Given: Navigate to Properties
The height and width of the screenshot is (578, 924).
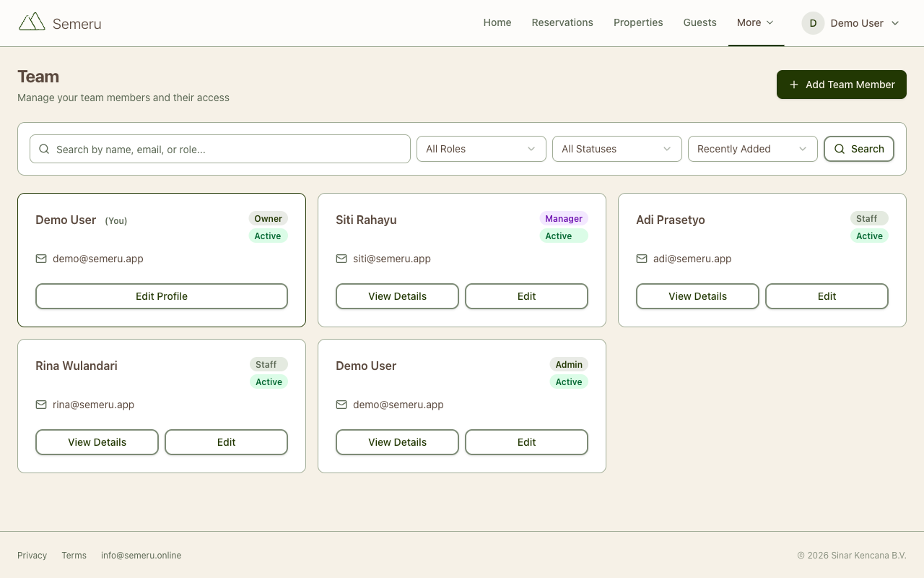Looking at the screenshot, I should click(x=638, y=22).
